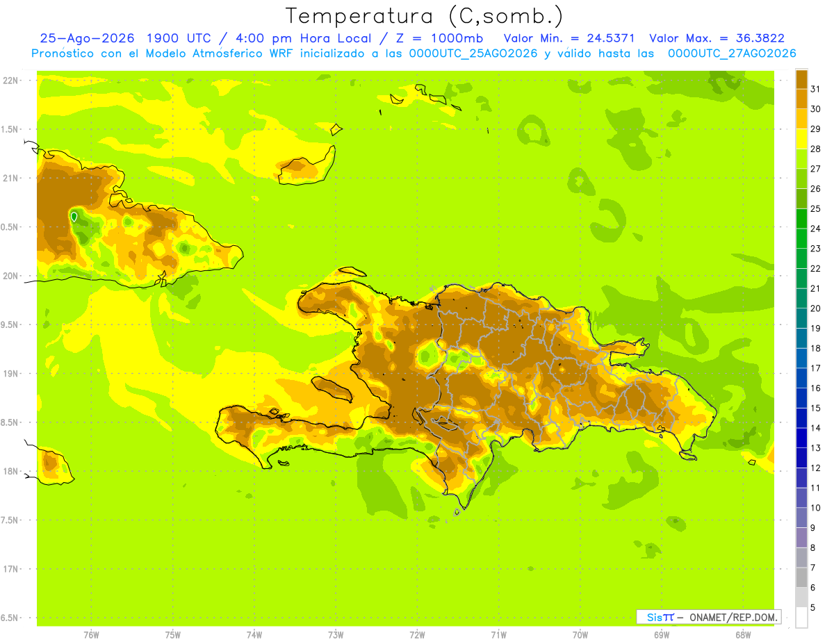
Task: Click "Valor Min. = 24.5371" readout
Action: [x=569, y=38]
